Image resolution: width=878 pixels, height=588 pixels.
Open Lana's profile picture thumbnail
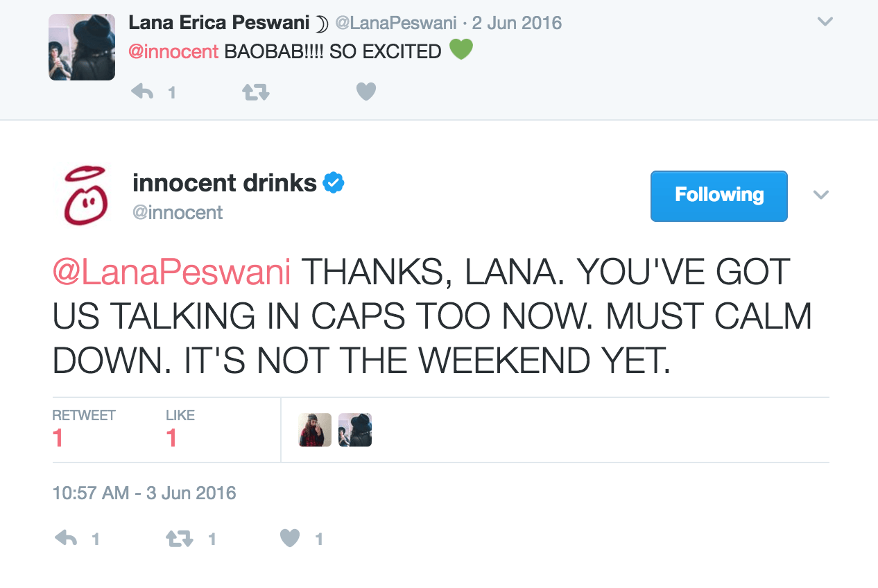[82, 47]
